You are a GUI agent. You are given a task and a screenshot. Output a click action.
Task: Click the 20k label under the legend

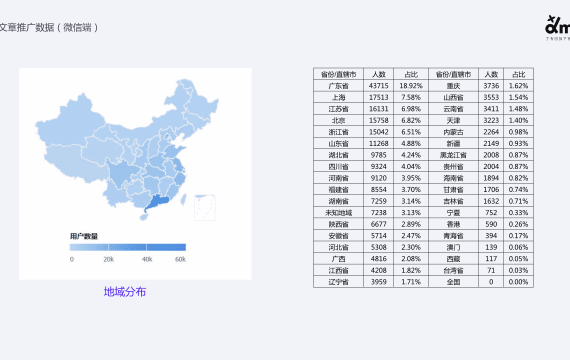point(108,259)
